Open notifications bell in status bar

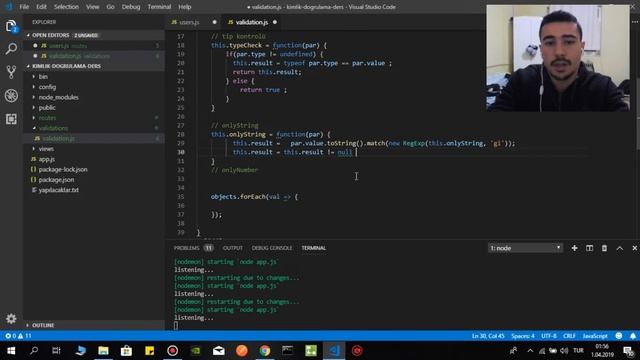click(x=633, y=336)
